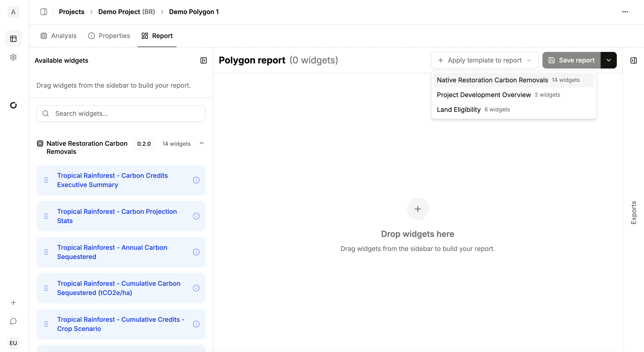Toggle the left navigation sidebar icon
This screenshot has height=352, width=644.
tap(44, 12)
